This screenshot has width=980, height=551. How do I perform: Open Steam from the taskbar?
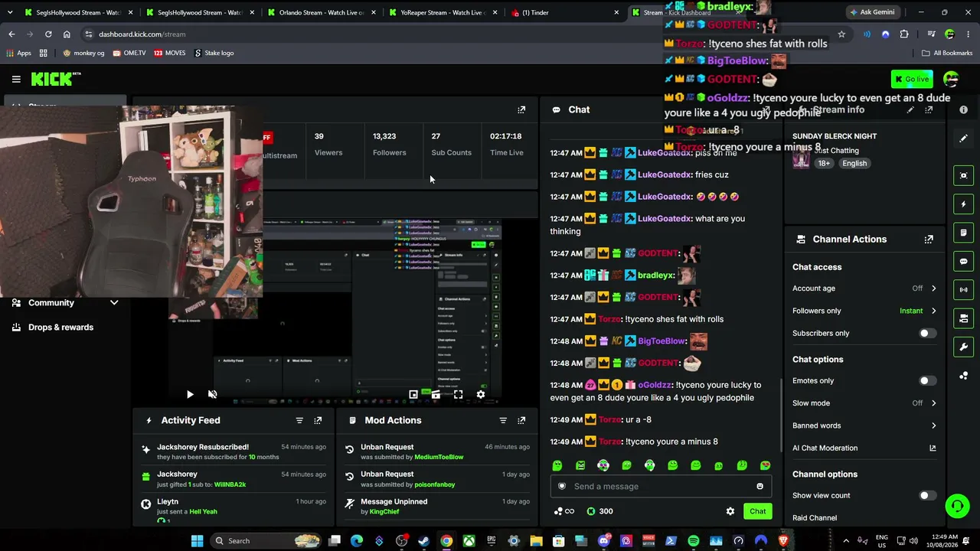pos(423,541)
